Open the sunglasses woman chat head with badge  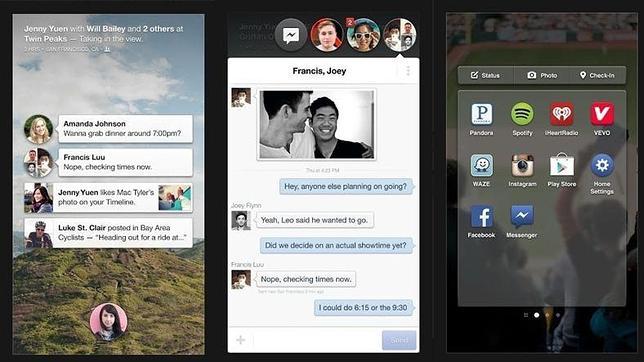pos(363,35)
